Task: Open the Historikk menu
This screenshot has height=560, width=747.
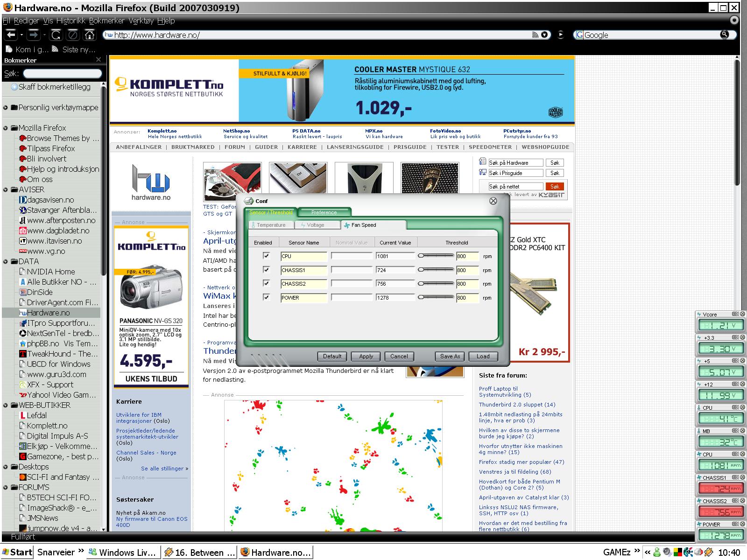Action: 71,21
